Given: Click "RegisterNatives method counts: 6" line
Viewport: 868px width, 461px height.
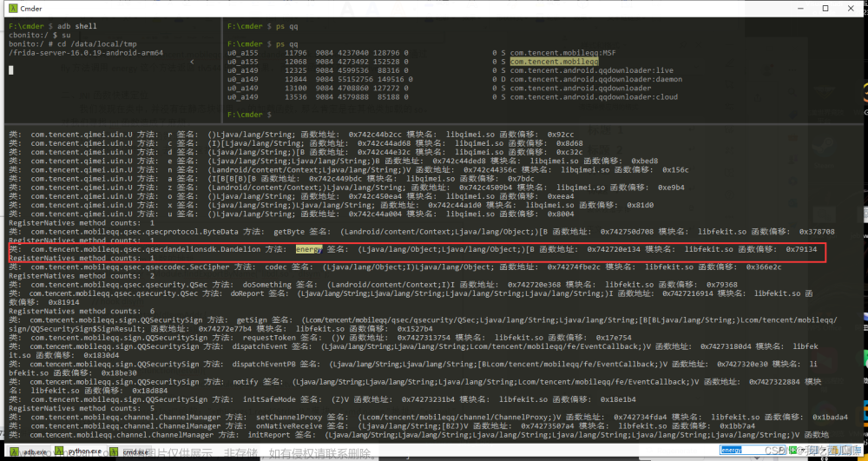Looking at the screenshot, I should coord(82,311).
